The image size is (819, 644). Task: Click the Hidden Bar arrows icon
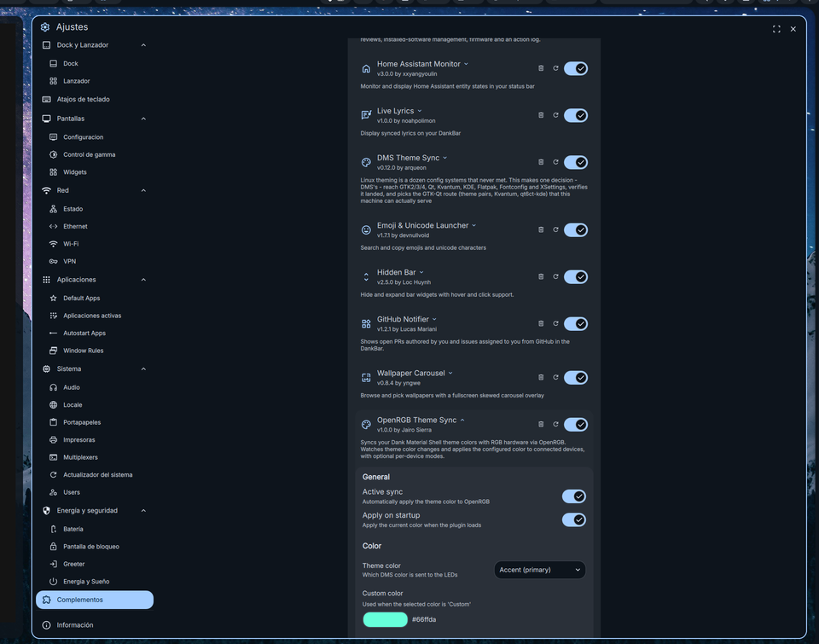click(366, 277)
